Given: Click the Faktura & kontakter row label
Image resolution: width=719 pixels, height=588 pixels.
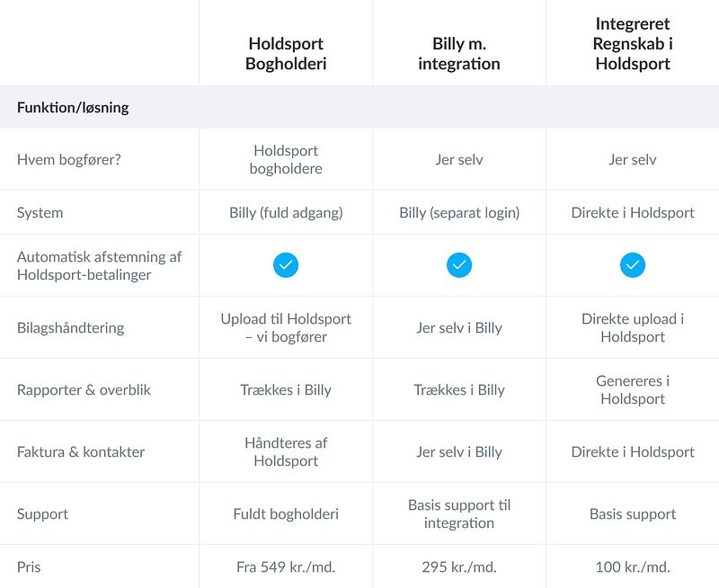Looking at the screenshot, I should coord(81,452).
